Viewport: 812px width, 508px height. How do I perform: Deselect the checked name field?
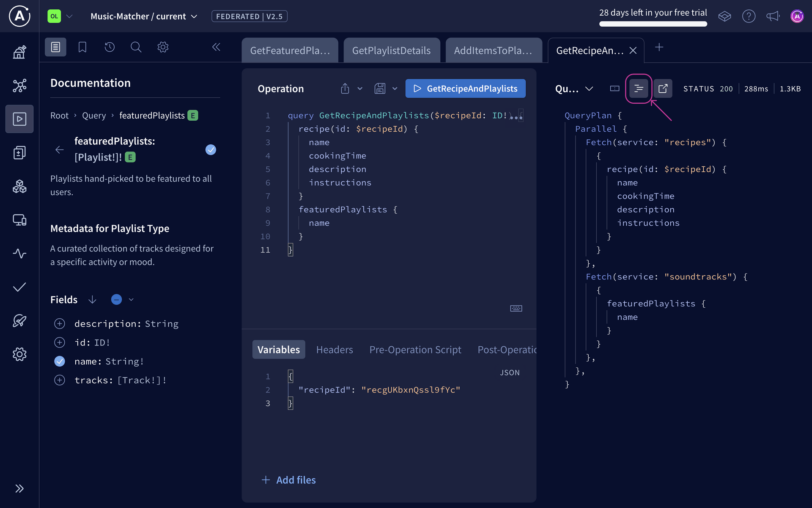tap(60, 361)
